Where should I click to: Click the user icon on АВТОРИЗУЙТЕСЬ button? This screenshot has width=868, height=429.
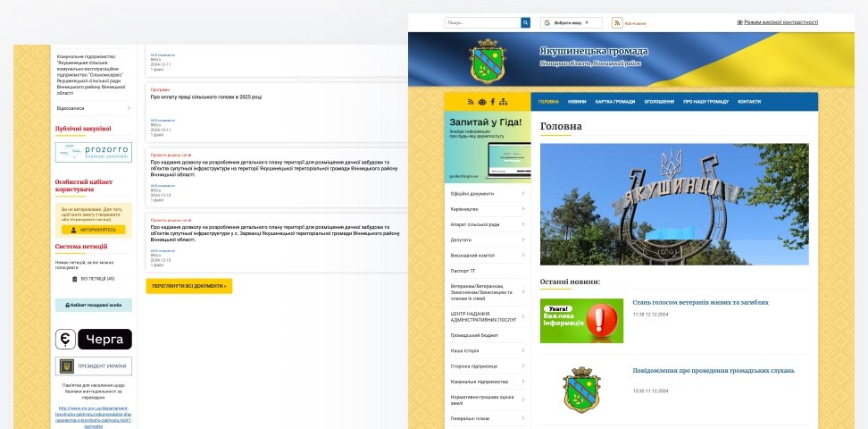73,230
